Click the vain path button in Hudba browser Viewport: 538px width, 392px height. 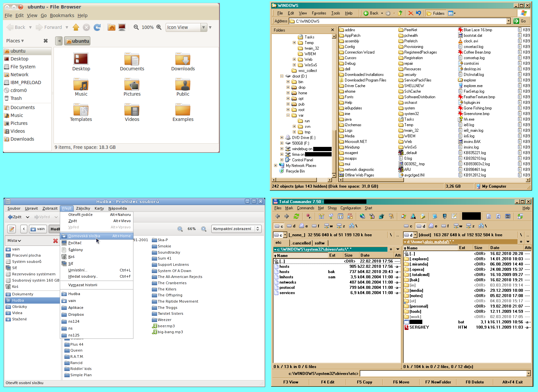point(38,229)
